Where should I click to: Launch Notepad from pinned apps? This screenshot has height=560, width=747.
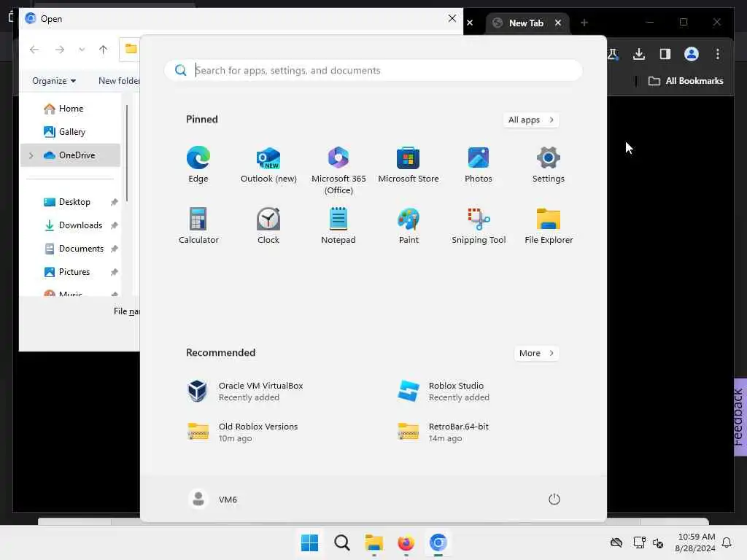pyautogui.click(x=338, y=226)
